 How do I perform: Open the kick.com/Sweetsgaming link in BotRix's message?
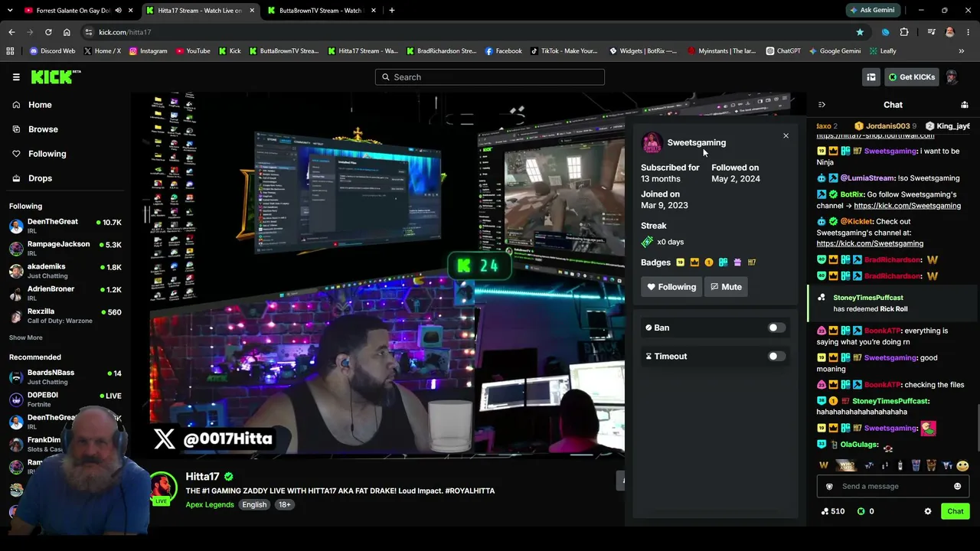click(x=907, y=206)
